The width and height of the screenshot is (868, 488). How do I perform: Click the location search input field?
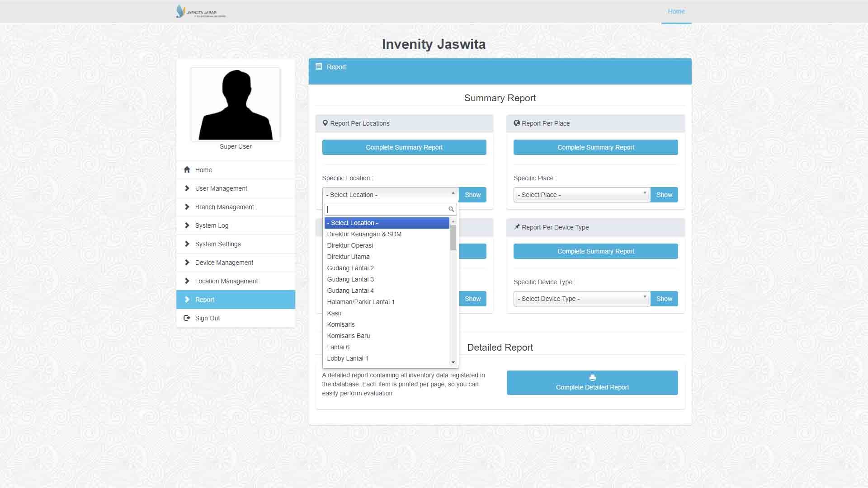387,210
